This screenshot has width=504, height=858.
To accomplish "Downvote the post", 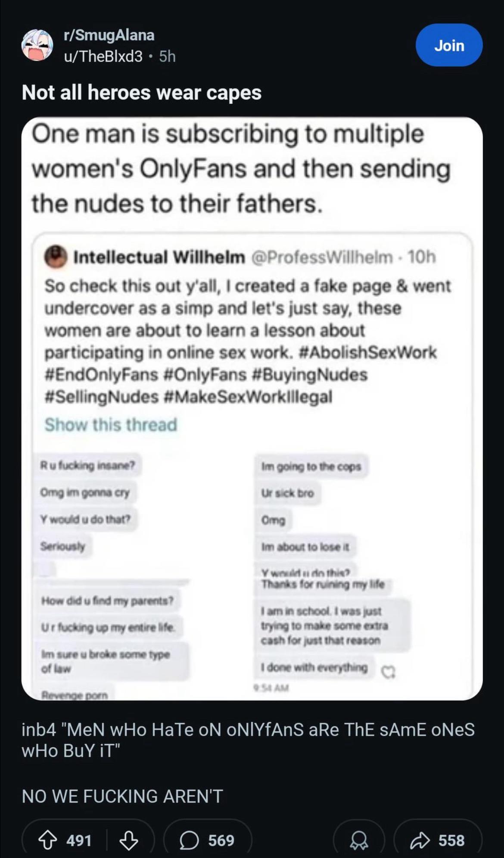I will 128,840.
